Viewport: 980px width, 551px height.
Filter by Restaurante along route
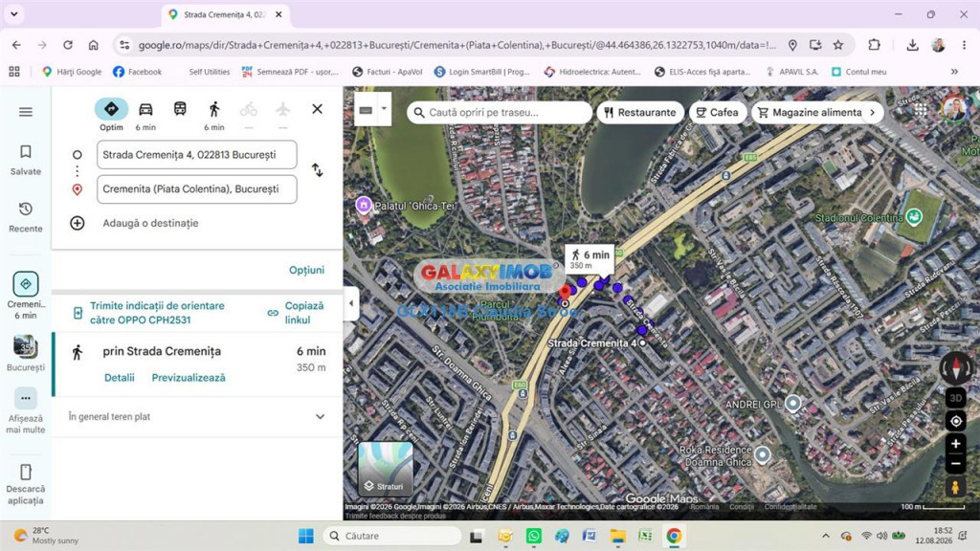[640, 113]
